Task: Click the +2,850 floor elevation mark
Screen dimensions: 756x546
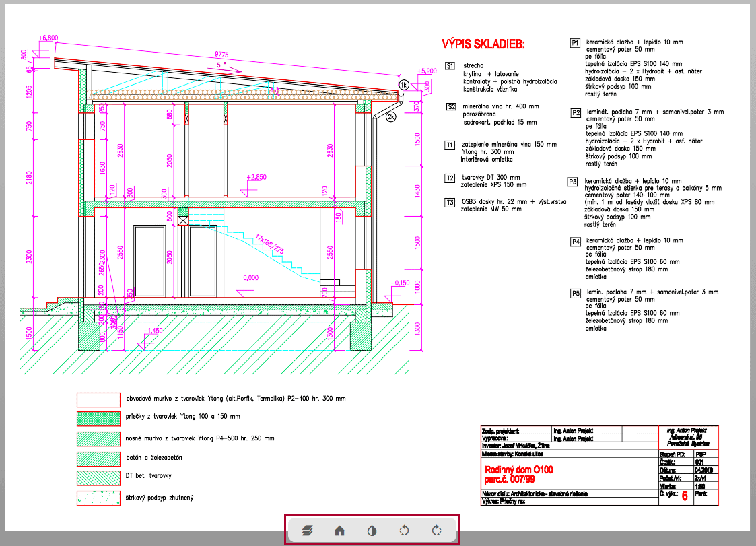Action: coord(256,177)
